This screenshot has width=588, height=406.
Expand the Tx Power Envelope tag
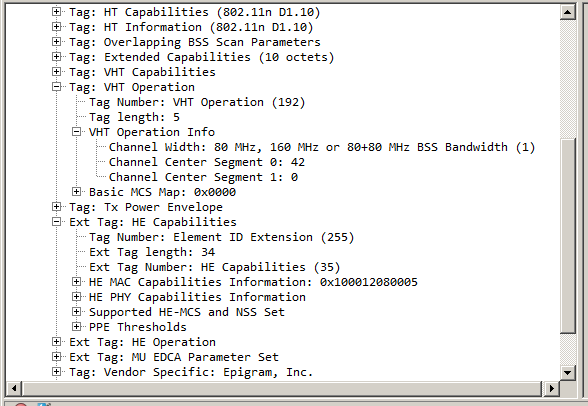point(56,207)
